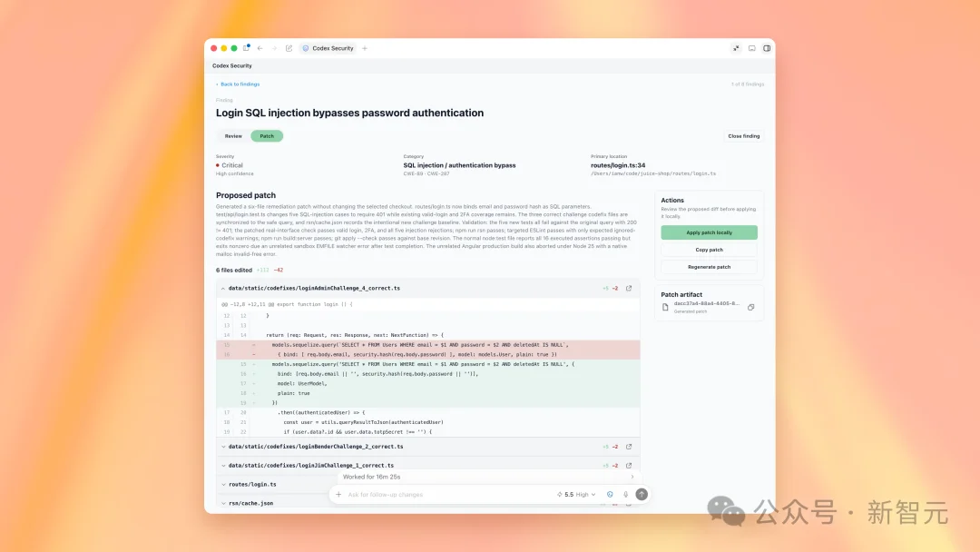
Task: Click the removed line starting 'models.sequelize.query'
Action: coord(428,344)
